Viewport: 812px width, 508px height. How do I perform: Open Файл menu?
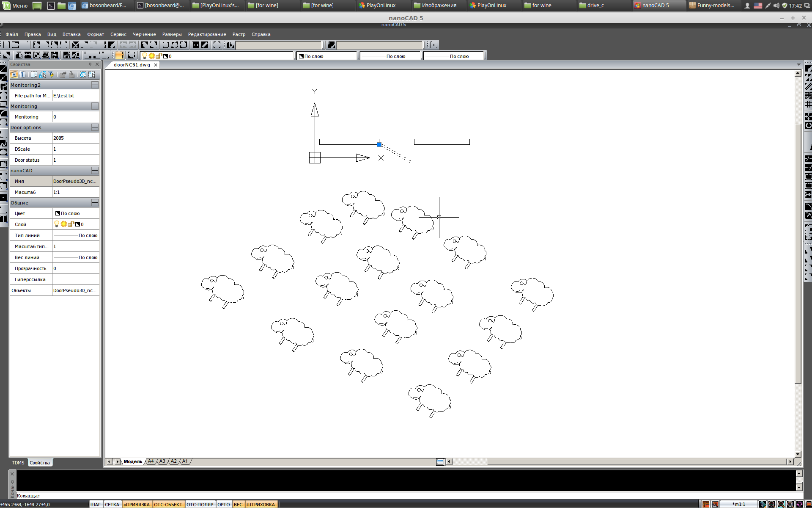(x=11, y=34)
